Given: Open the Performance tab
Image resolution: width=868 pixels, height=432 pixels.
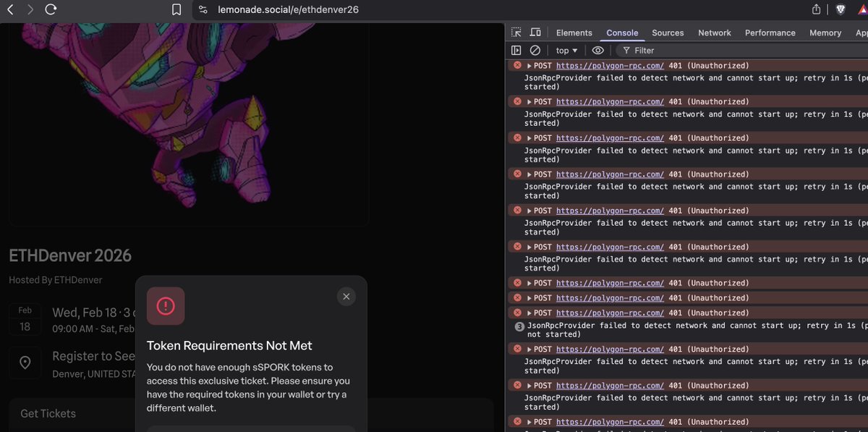Looking at the screenshot, I should point(770,33).
